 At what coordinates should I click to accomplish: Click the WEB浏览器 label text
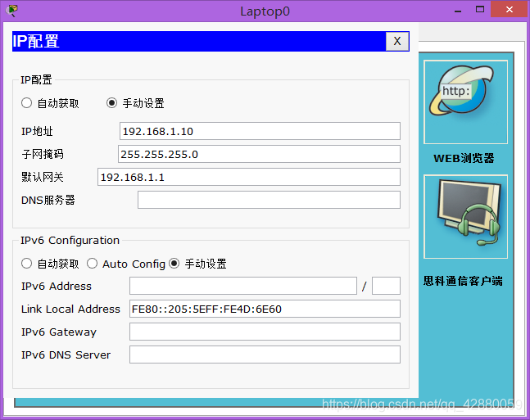464,158
